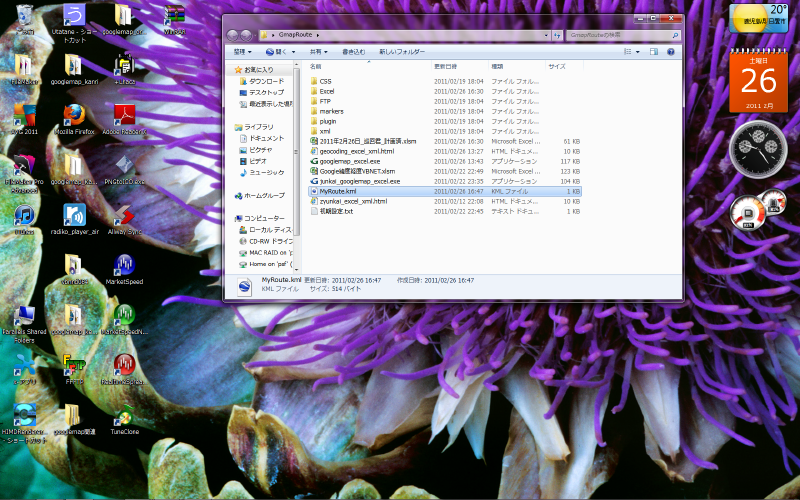Screen dimensions: 800x500
Task: Click the GmapRoute search input field
Action: [x=615, y=34]
